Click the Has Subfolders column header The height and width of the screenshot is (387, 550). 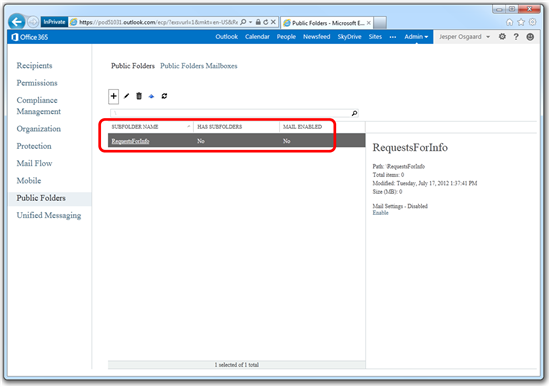[220, 127]
